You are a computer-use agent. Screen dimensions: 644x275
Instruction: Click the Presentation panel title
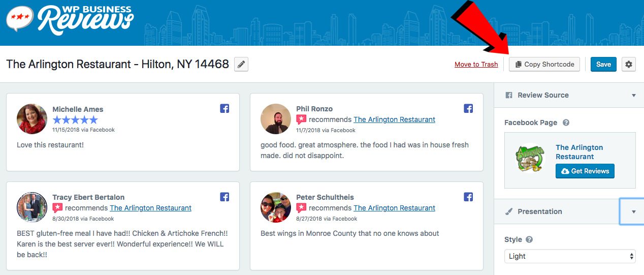tap(539, 211)
